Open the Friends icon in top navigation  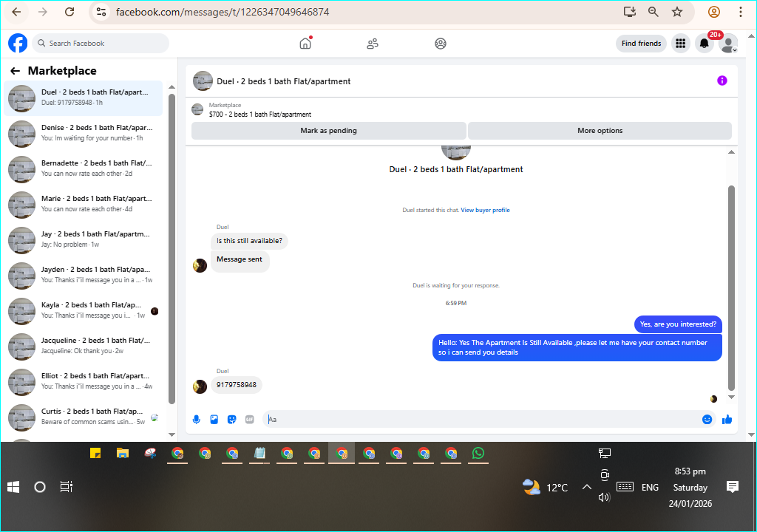pos(373,44)
